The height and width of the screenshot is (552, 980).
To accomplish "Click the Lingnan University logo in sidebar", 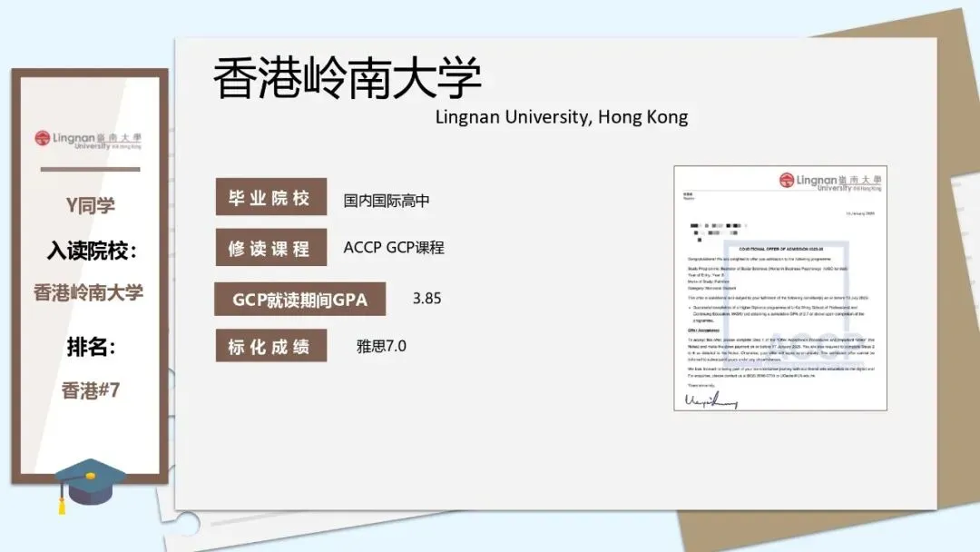I will (88, 140).
